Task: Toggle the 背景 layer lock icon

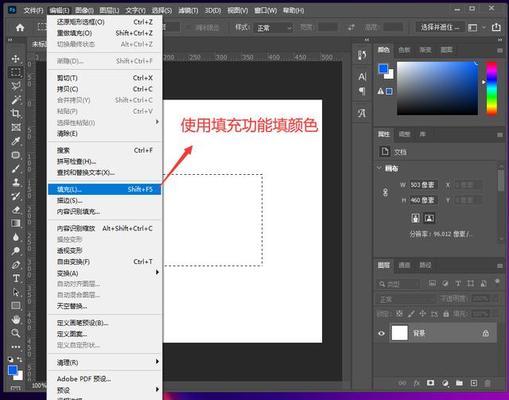Action: click(485, 333)
